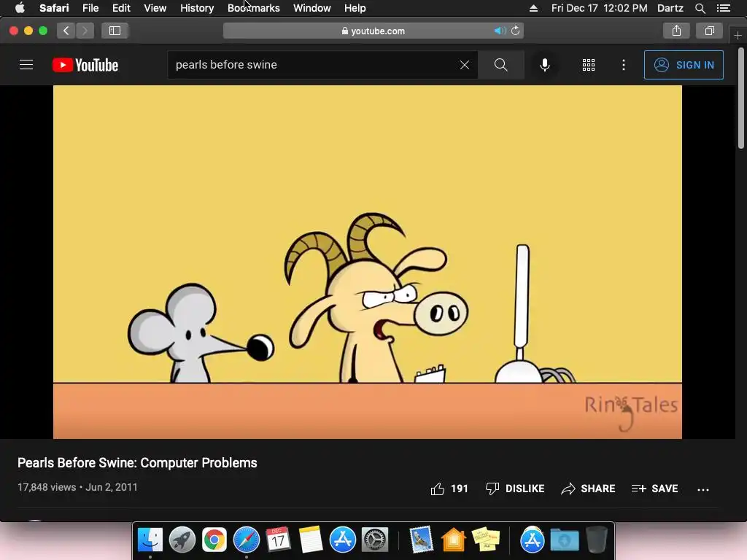747x560 pixels.
Task: Open System Preferences from the Dock
Action: coord(375,540)
